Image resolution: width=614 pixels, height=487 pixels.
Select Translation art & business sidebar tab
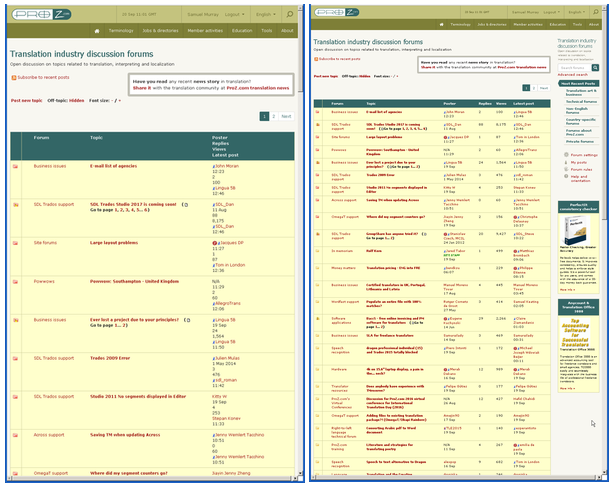[x=581, y=92]
